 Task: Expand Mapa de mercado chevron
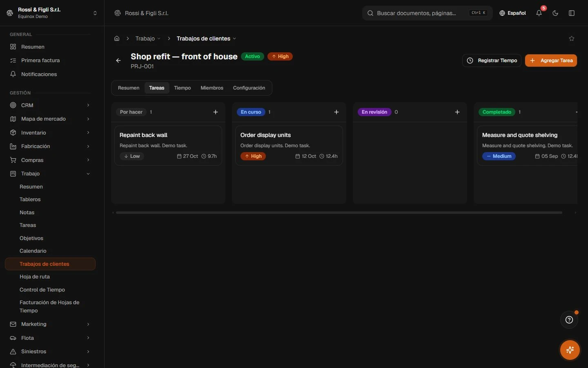[88, 119]
